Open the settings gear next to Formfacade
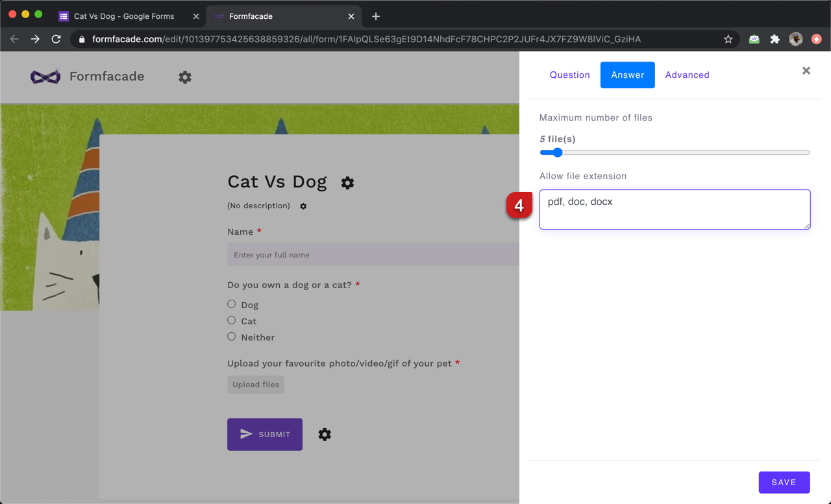Screen dimensions: 831x504 point(184,77)
